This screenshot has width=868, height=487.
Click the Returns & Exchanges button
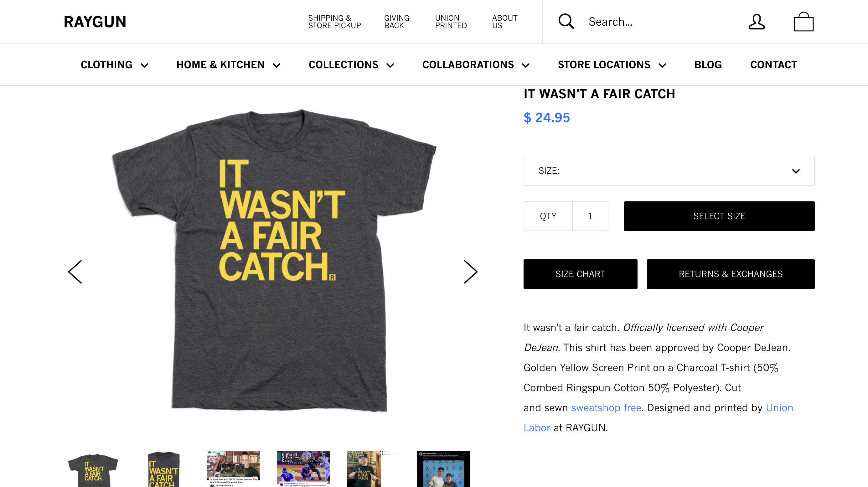pyautogui.click(x=731, y=274)
